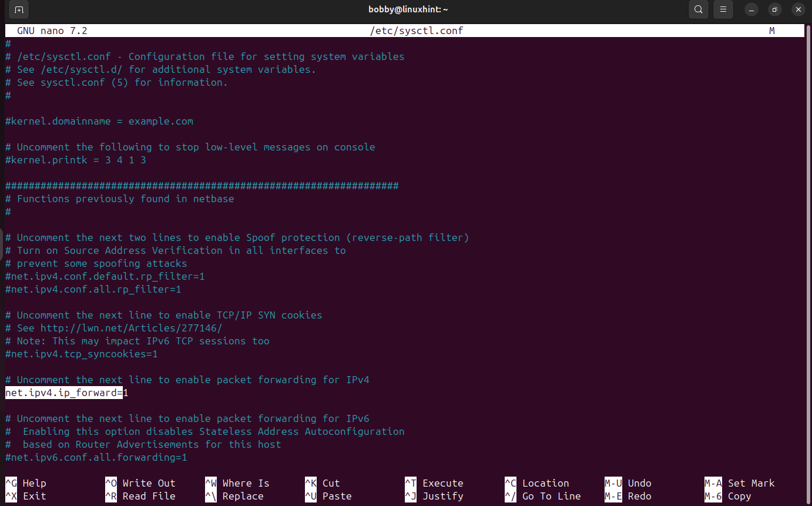
Task: Click the ^G Help shortcut
Action: [26, 483]
